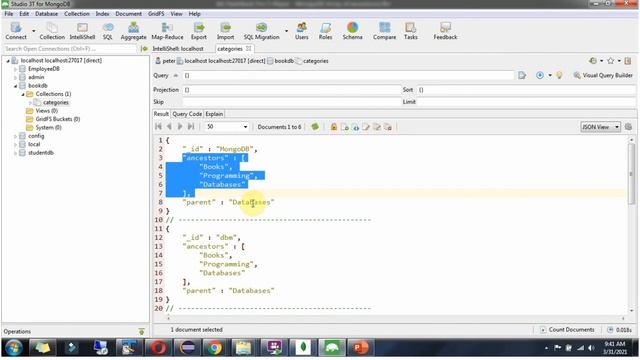Click the Connect toolbar icon
This screenshot has height=360, width=640.
click(16, 31)
